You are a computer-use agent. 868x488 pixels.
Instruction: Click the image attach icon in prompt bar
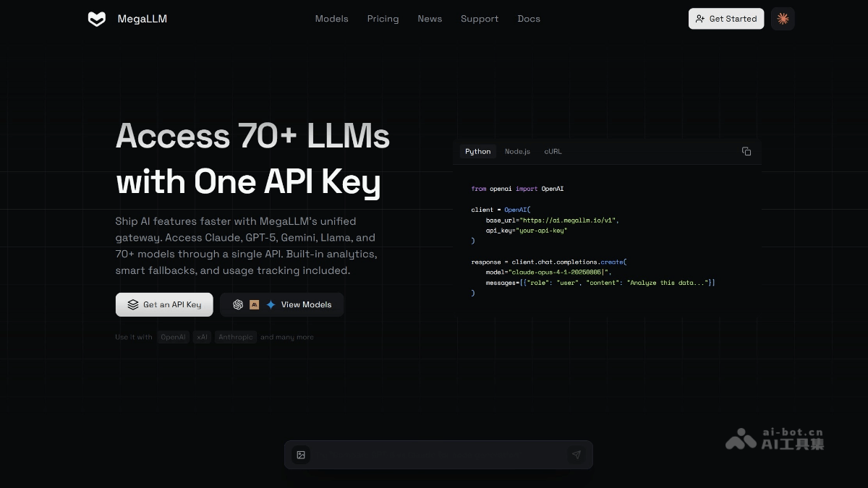pyautogui.click(x=301, y=455)
